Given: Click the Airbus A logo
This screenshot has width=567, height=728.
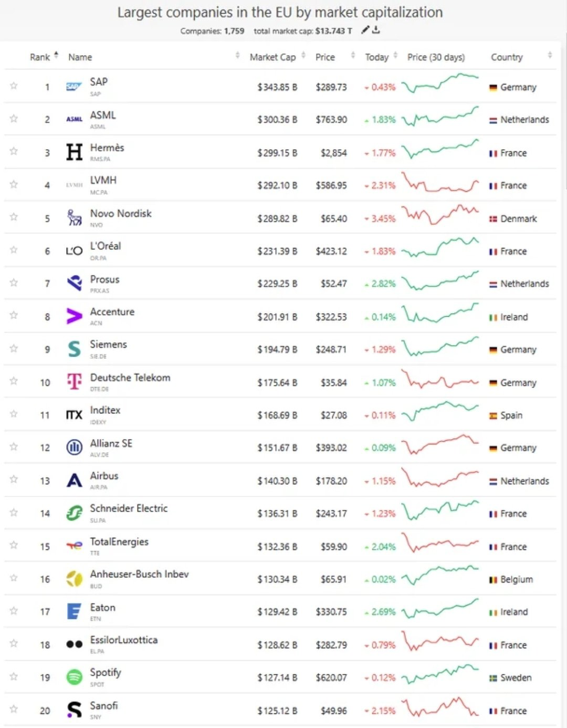Looking at the screenshot, I should click(74, 480).
